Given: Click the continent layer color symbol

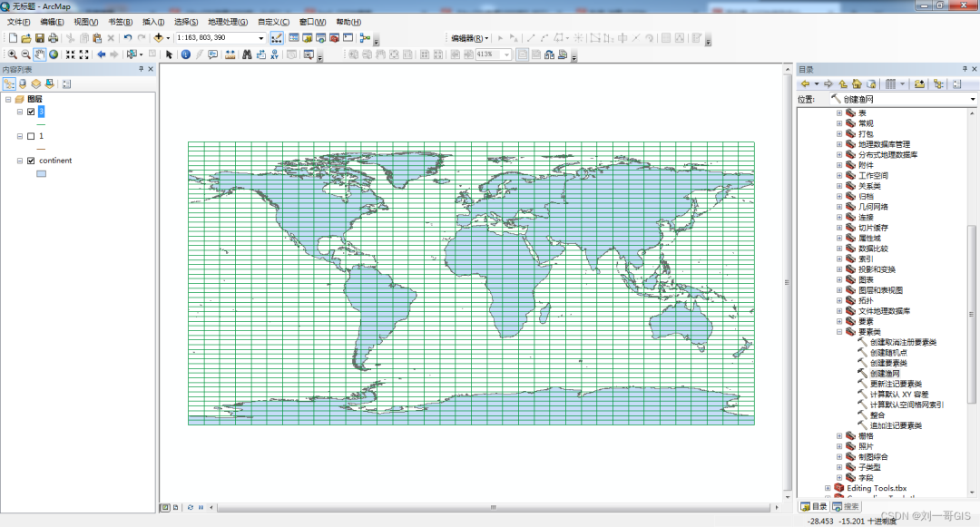Looking at the screenshot, I should tap(41, 173).
